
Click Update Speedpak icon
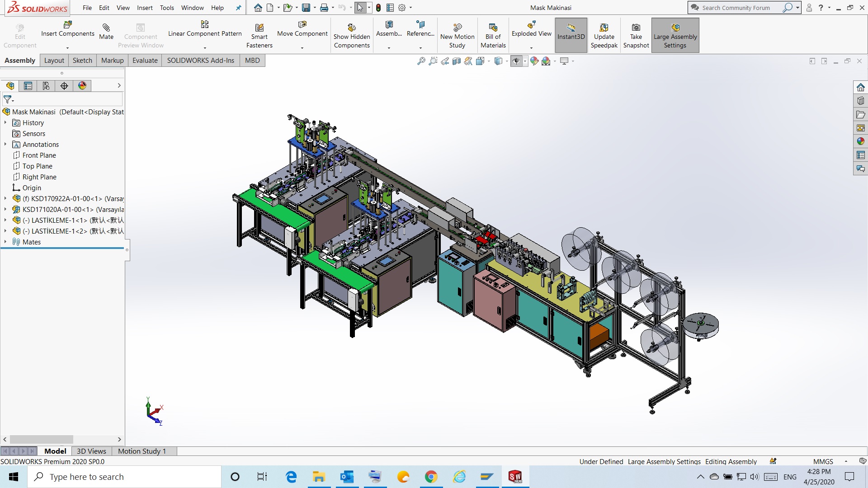(604, 28)
